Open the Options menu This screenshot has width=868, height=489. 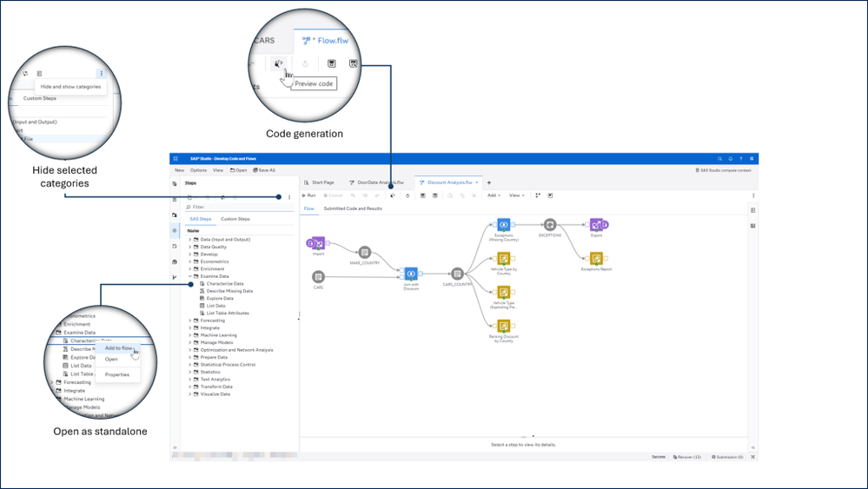pyautogui.click(x=198, y=170)
